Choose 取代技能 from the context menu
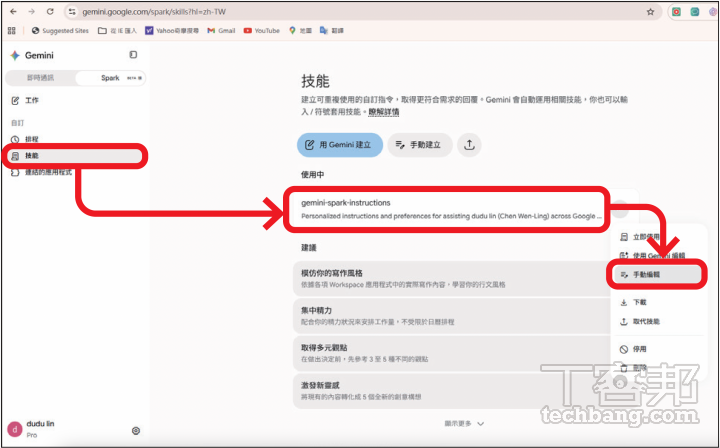 pos(657,322)
